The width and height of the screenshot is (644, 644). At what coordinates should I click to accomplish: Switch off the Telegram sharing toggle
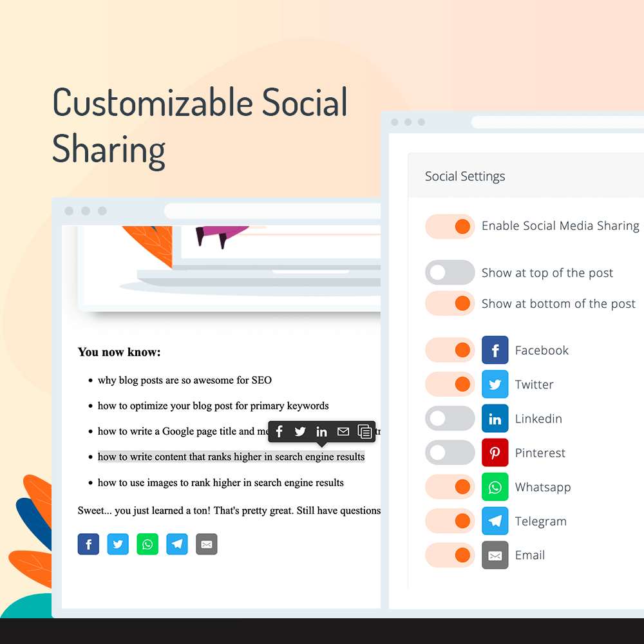tap(450, 521)
